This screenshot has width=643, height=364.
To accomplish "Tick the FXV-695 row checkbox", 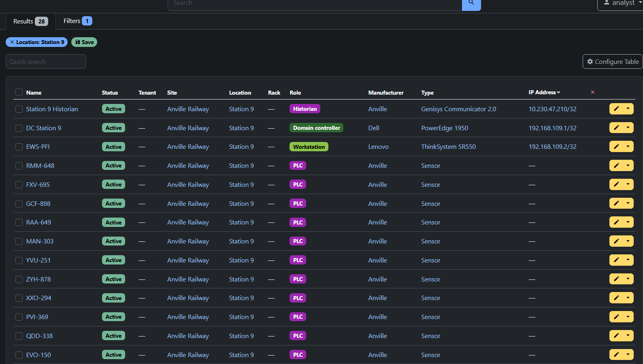I will (19, 185).
